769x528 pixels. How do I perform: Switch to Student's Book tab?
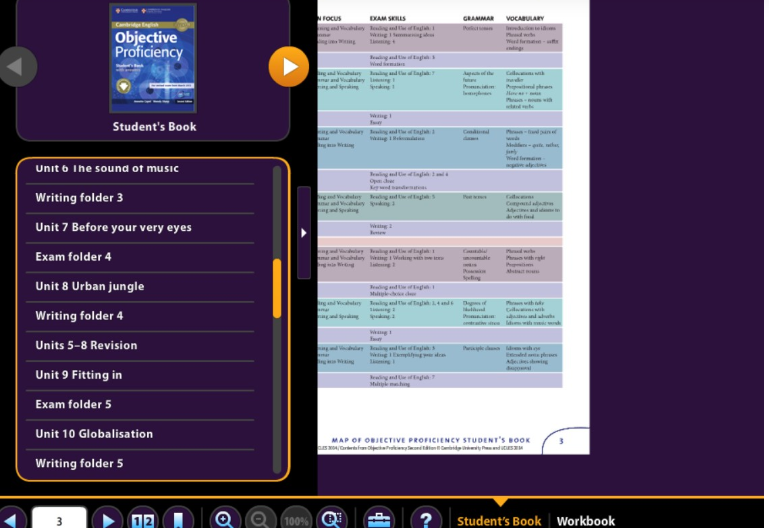click(x=499, y=521)
